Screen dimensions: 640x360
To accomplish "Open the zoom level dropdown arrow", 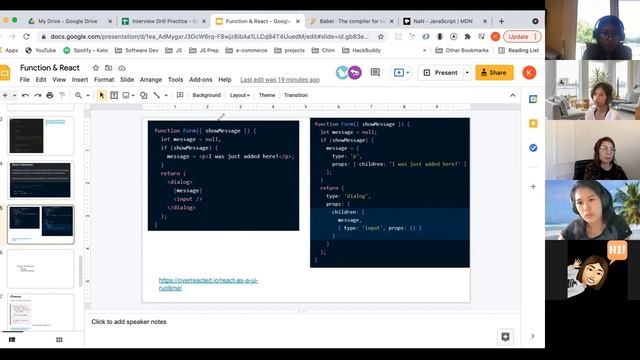I will pyautogui.click(x=87, y=96).
